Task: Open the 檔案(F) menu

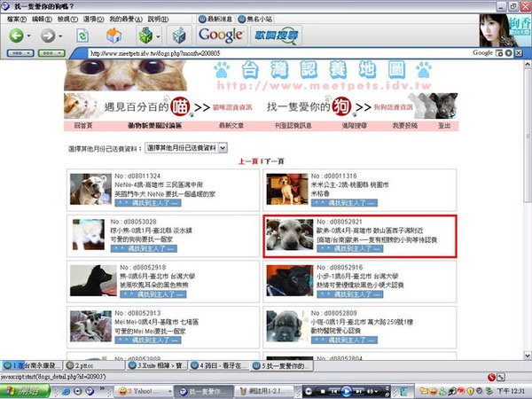Action: (17, 19)
